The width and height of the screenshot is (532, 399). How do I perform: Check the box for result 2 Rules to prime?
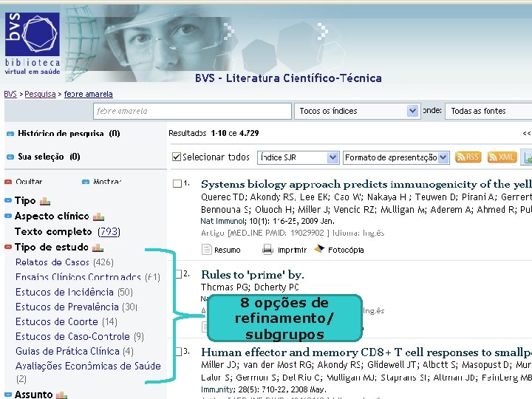tap(179, 274)
